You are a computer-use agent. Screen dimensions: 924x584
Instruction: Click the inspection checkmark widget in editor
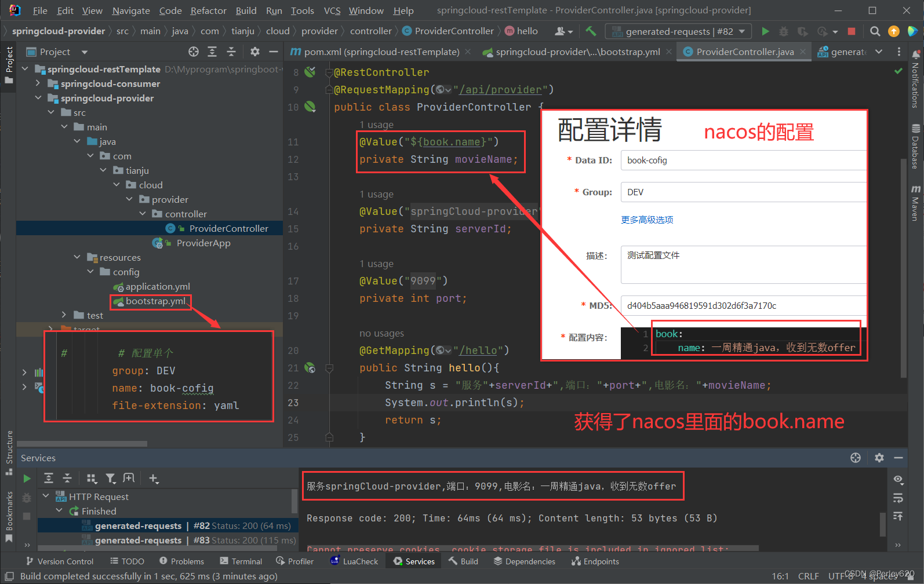898,71
